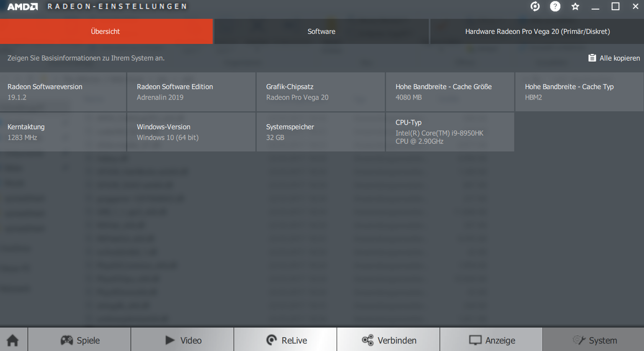The width and height of the screenshot is (644, 351).
Task: Select the Kerntaktung 1283 MHz tile
Action: pos(63,132)
